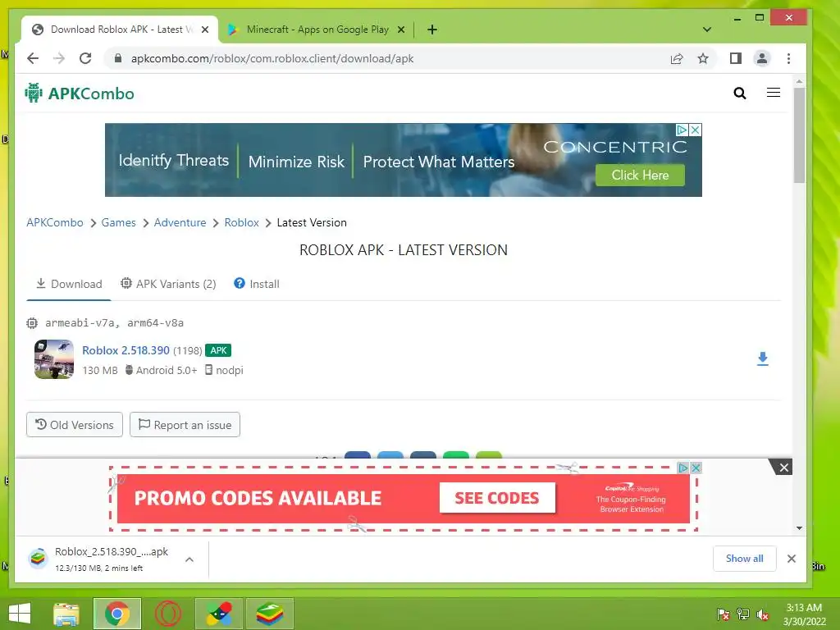This screenshot has width=840, height=630.
Task: View site info via the lock icon
Action: pos(118,58)
